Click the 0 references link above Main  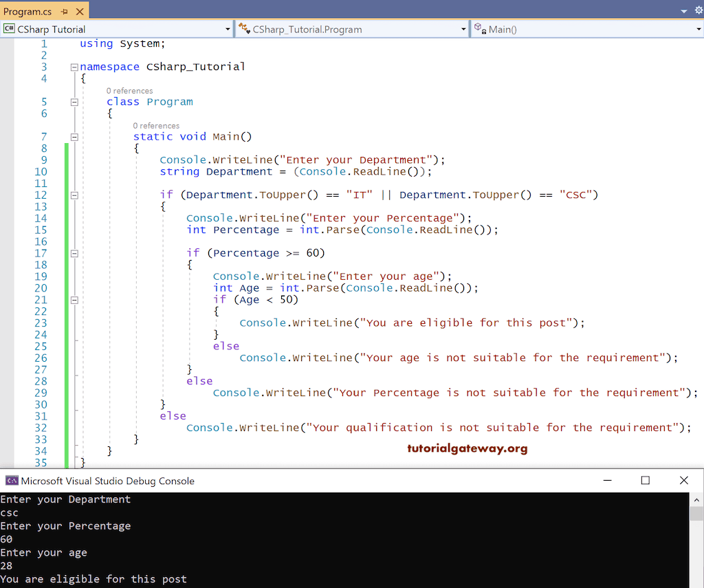[156, 126]
